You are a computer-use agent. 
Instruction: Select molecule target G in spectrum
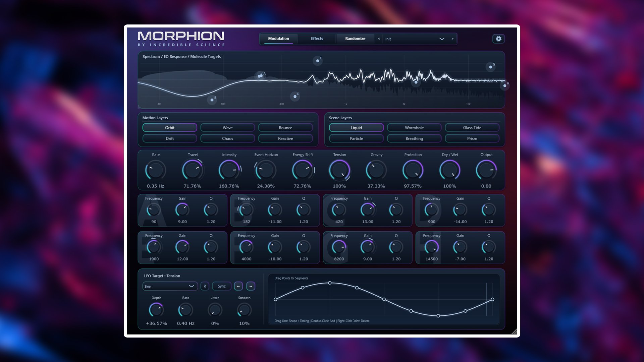pyautogui.click(x=490, y=67)
